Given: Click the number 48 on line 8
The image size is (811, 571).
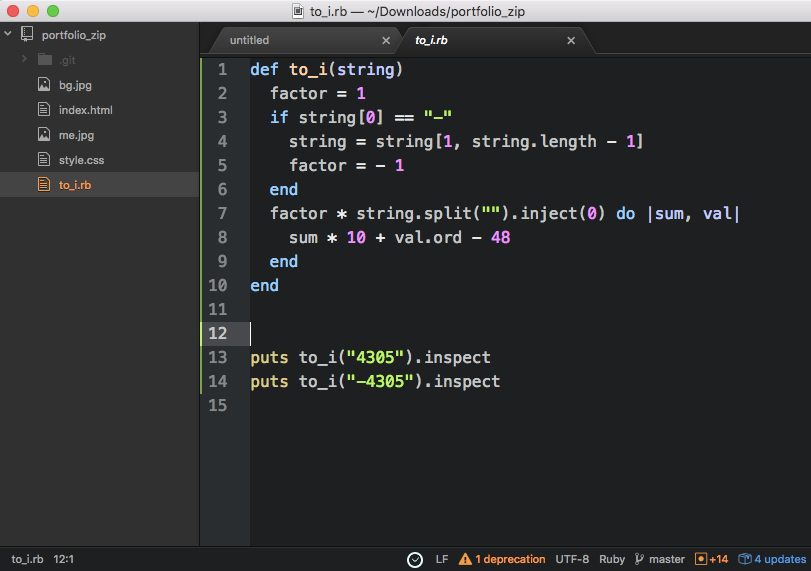Looking at the screenshot, I should coord(500,237).
